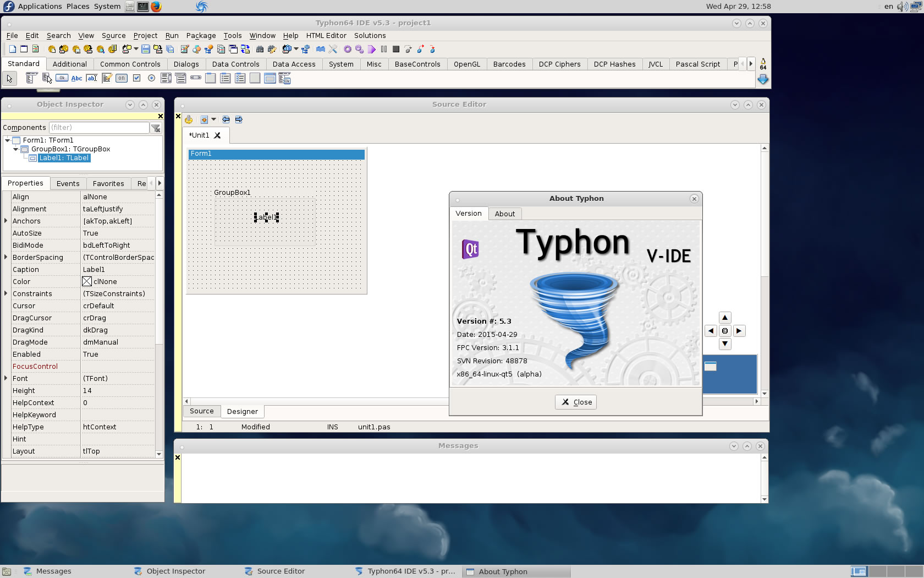Switch to the Common Controls palette tab
This screenshot has height=578, width=924.
[x=130, y=64]
